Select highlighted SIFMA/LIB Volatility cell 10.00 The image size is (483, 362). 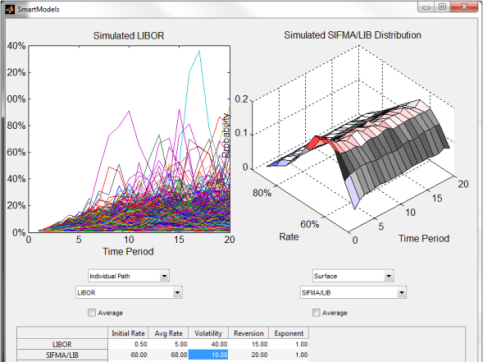click(x=208, y=355)
